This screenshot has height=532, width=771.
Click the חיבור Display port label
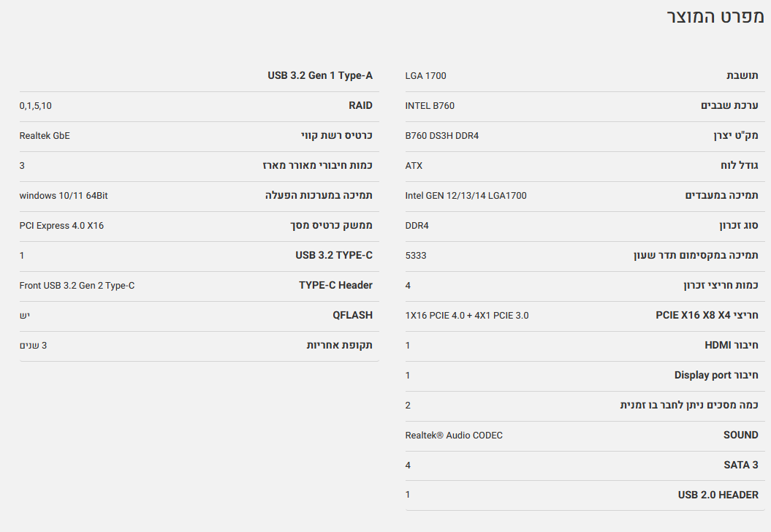click(x=716, y=376)
